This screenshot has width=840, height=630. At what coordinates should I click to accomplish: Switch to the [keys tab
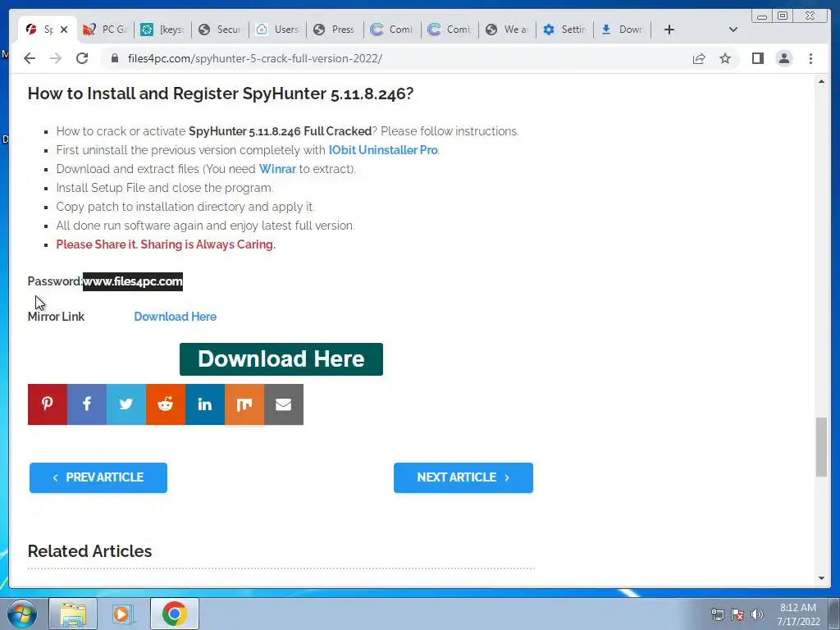[x=162, y=30]
